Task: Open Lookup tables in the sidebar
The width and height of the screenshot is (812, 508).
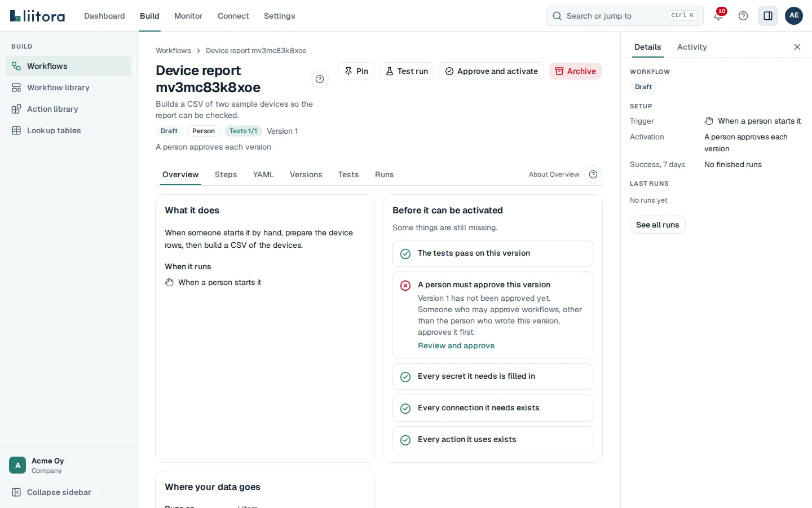Action: click(68, 130)
